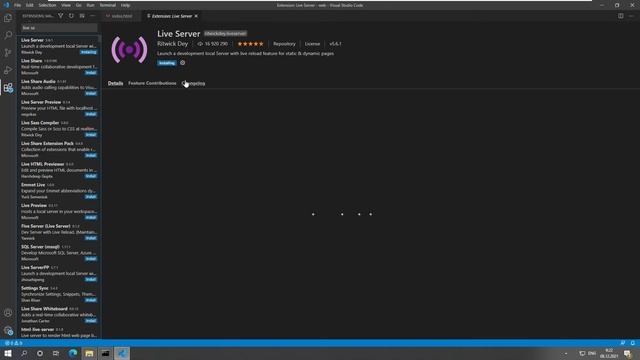The width and height of the screenshot is (640, 360).
Task: Select Live Preview in extensions list
Action: pos(59,211)
